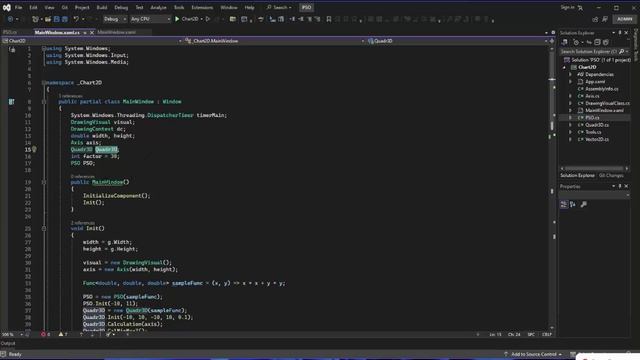This screenshot has width=640, height=360.
Task: Select Vector2D.cs in Solution Explorer
Action: [x=597, y=140]
